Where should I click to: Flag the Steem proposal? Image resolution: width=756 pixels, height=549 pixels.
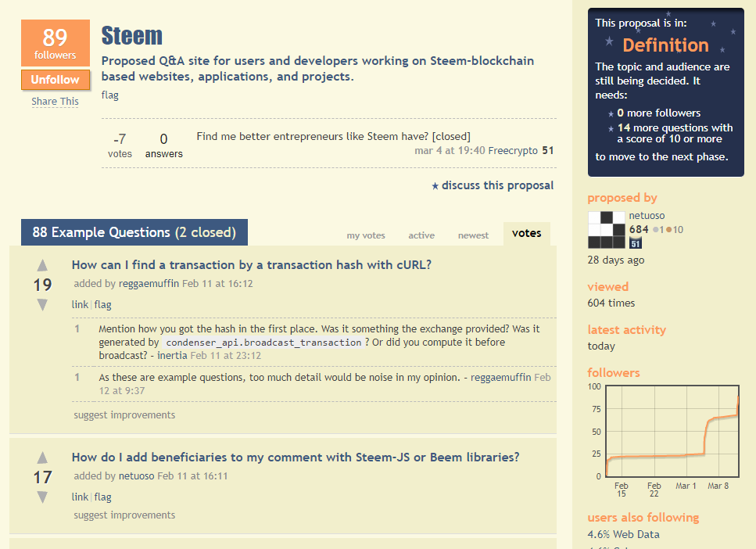(110, 95)
